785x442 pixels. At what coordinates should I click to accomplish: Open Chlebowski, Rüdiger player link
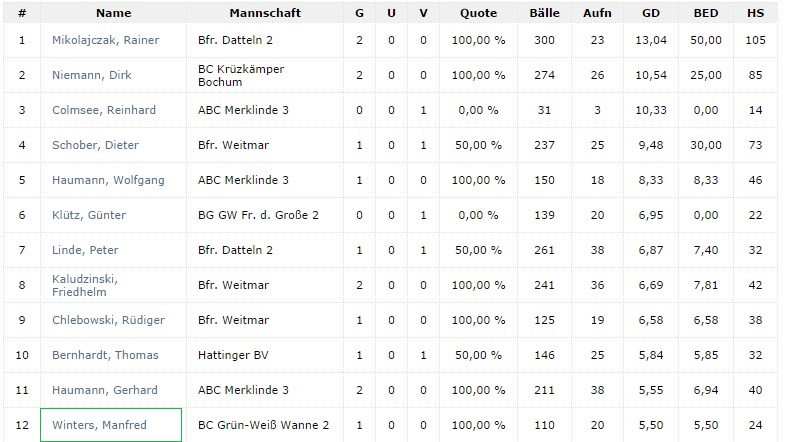(108, 320)
